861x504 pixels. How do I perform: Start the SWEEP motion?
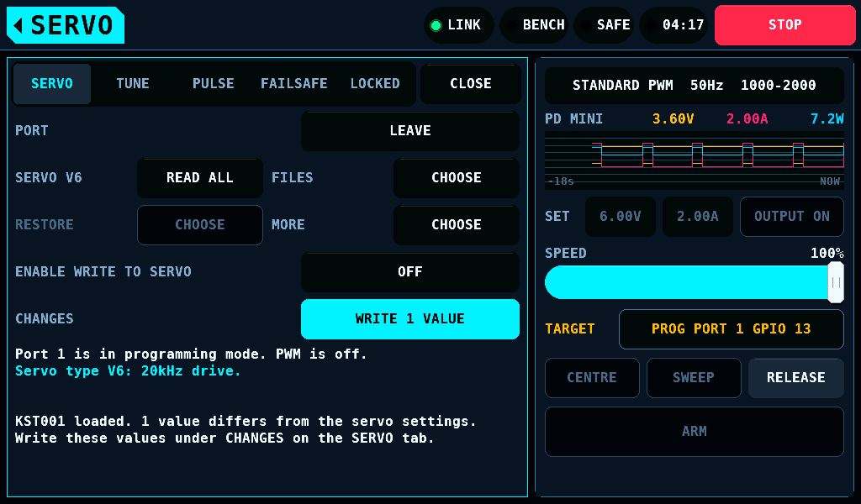[694, 378]
